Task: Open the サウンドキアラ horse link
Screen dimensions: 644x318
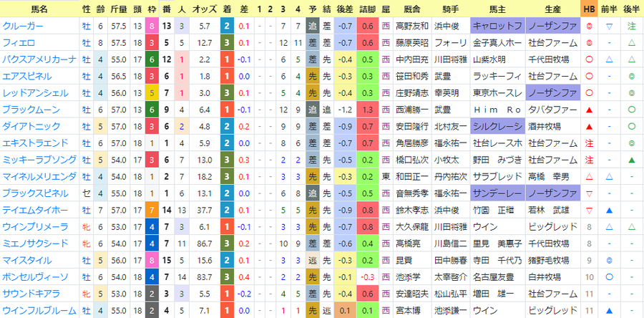Action: coord(31,294)
